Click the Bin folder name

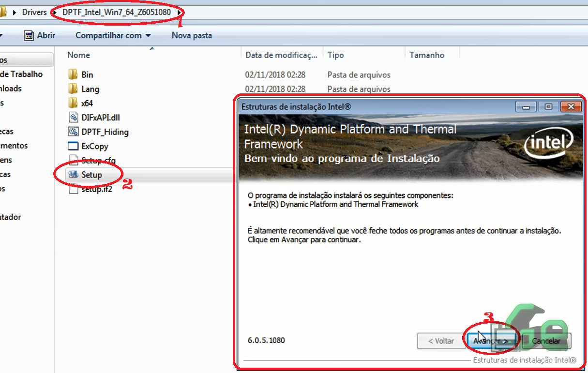pos(87,75)
